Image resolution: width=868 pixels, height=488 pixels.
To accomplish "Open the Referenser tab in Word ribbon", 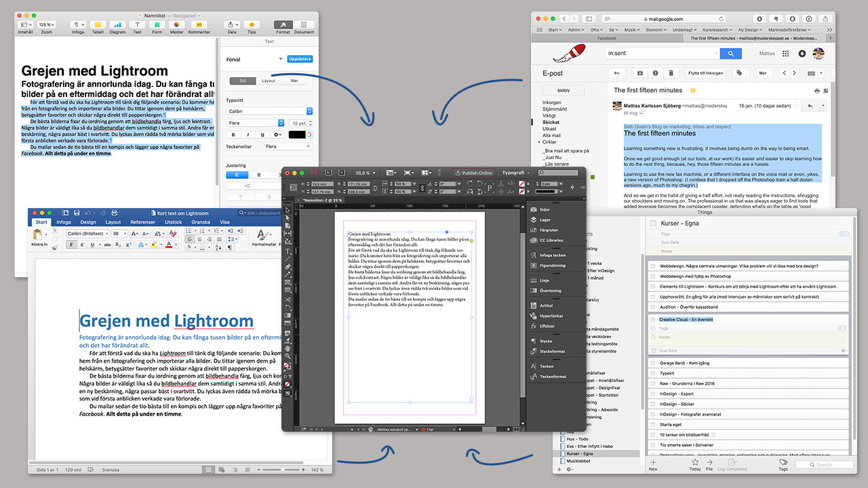I will (x=142, y=222).
